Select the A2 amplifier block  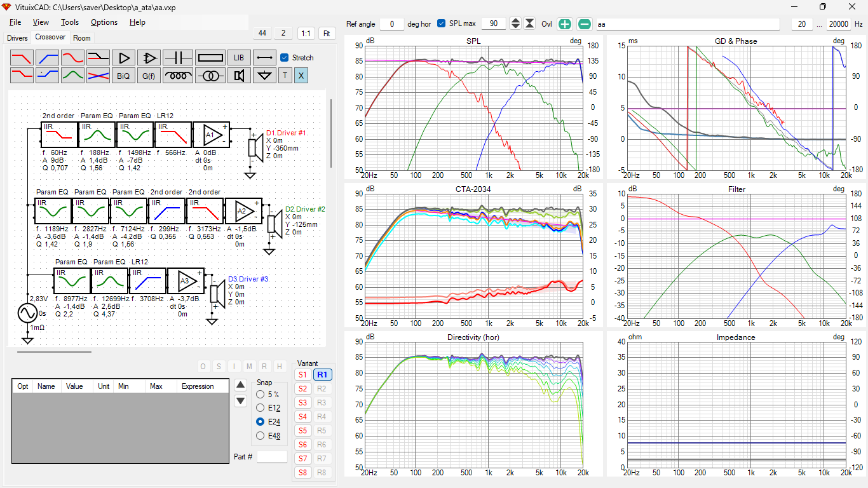pyautogui.click(x=243, y=211)
